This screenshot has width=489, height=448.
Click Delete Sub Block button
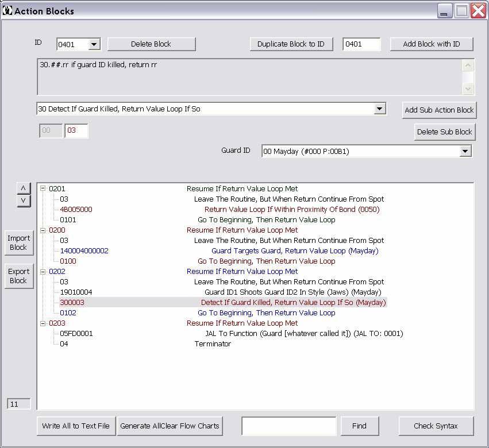(444, 132)
